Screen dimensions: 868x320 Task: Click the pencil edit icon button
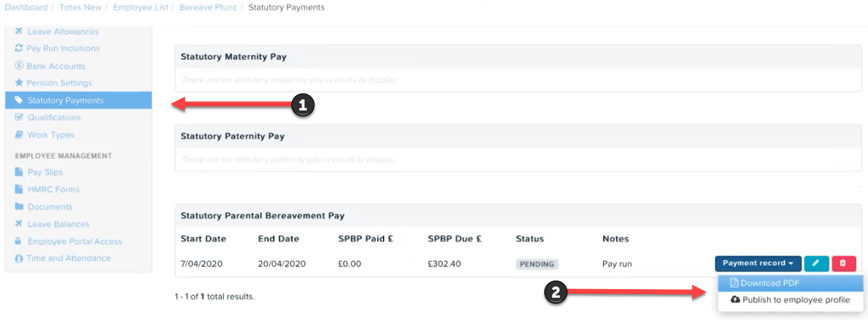coord(816,263)
